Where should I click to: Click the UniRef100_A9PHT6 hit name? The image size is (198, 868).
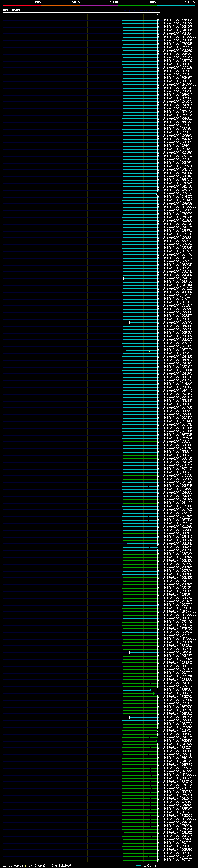pyautogui.click(x=178, y=105)
